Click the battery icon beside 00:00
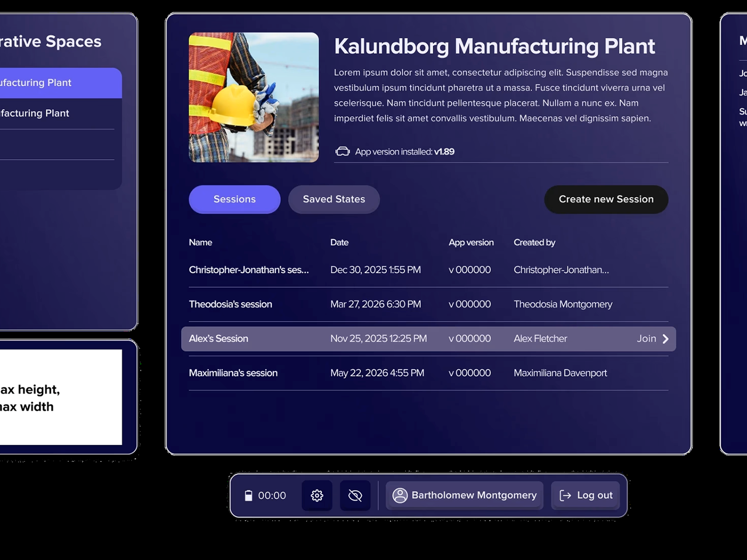 coord(248,496)
